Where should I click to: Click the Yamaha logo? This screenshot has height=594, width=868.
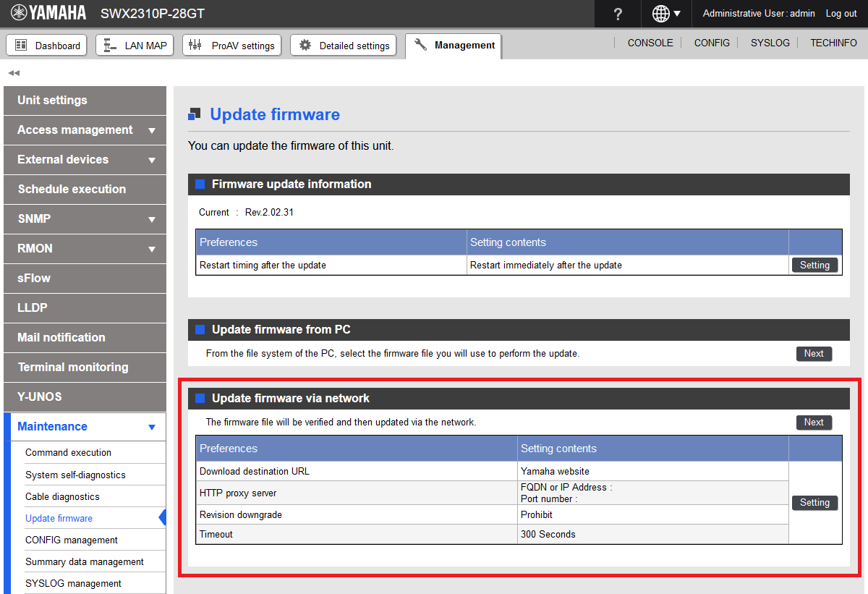[x=48, y=13]
